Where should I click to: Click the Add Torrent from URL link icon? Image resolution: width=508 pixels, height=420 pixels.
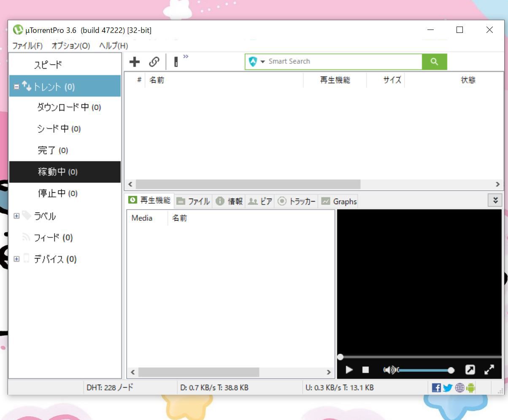(x=154, y=62)
